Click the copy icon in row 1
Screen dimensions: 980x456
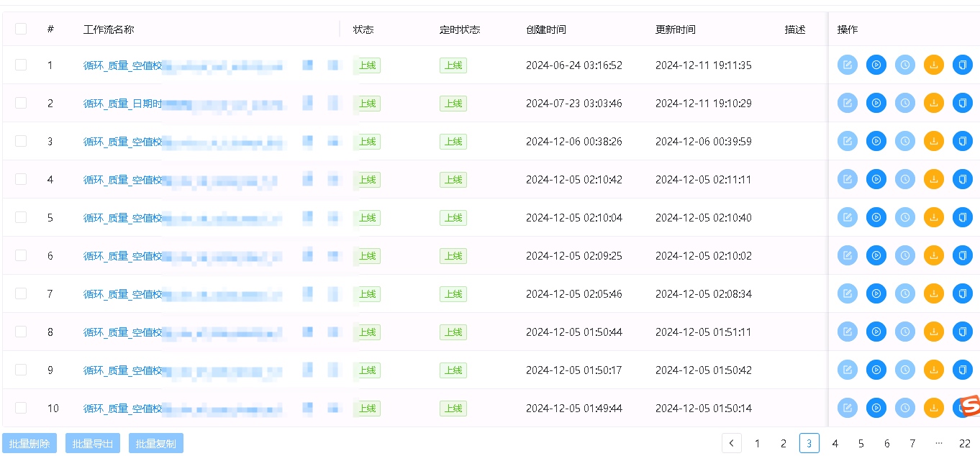[x=962, y=65]
